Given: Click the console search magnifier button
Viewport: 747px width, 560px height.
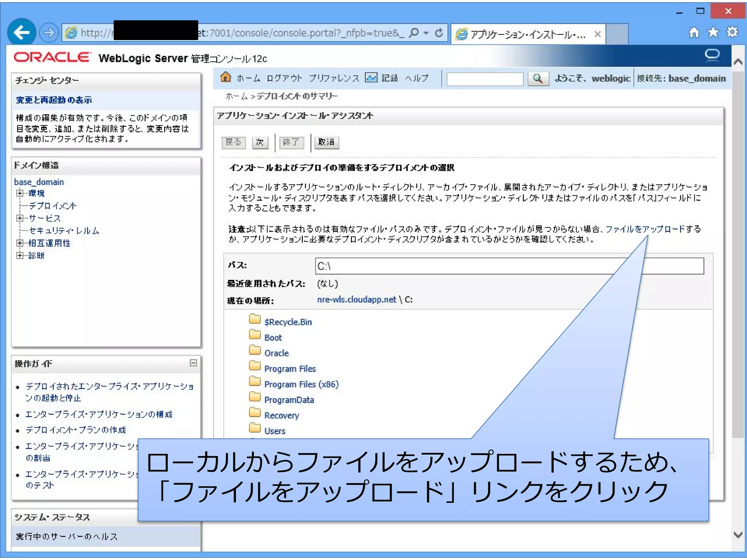Looking at the screenshot, I should click(538, 79).
